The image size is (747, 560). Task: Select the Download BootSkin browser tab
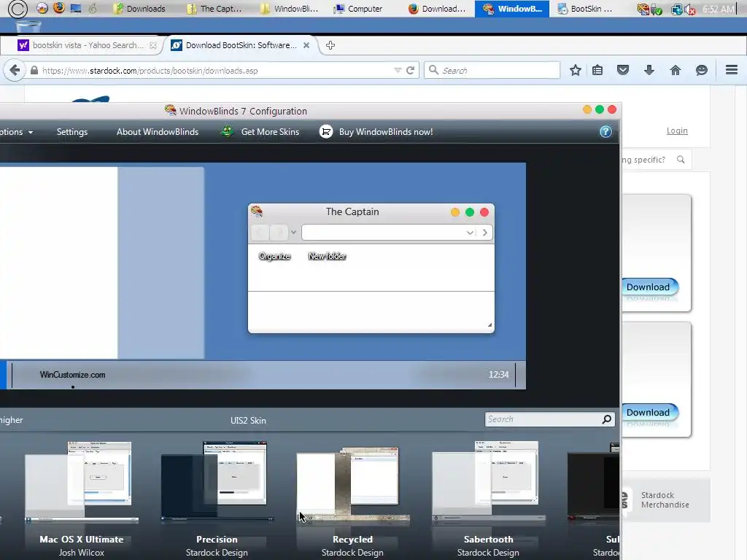point(241,45)
